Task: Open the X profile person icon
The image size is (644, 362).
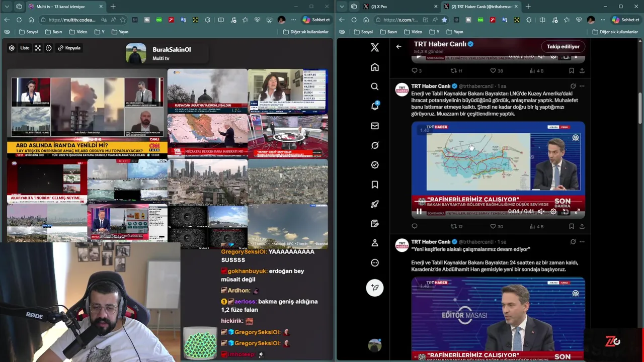Action: pos(374,243)
